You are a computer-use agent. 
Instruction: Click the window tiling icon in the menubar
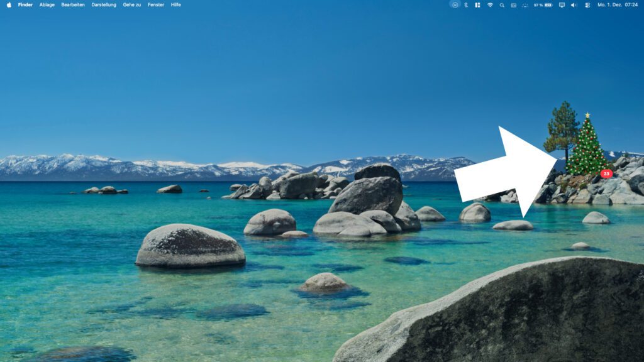[477, 4]
